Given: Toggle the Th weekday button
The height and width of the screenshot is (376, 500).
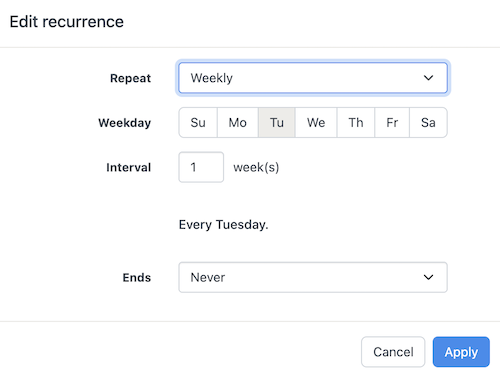Looking at the screenshot, I should [x=356, y=122].
